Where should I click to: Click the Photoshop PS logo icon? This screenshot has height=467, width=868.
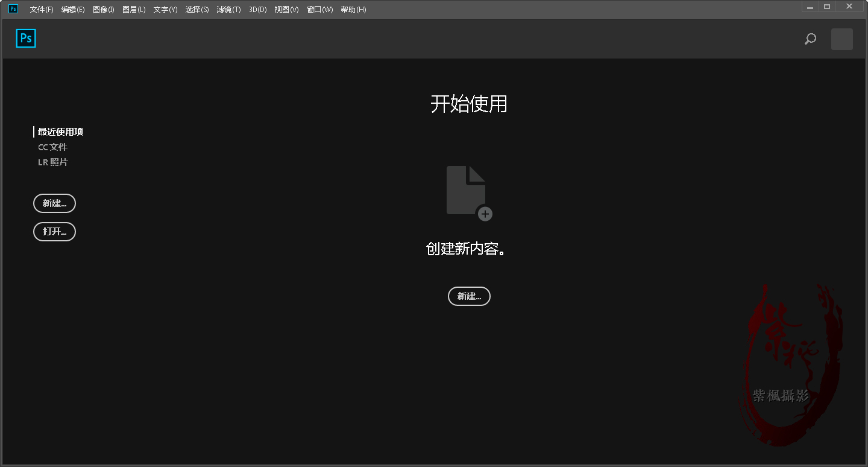pyautogui.click(x=25, y=38)
